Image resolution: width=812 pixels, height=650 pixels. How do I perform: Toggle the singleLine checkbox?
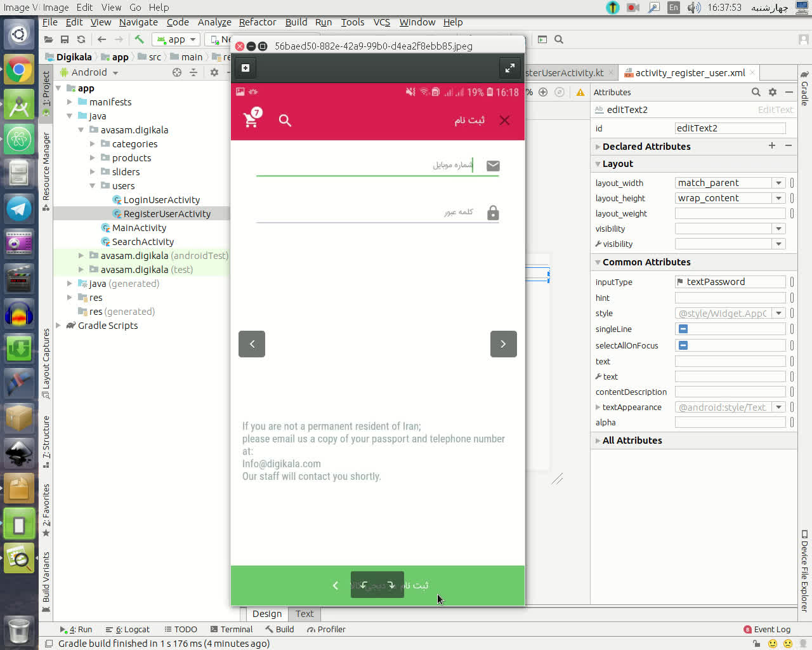pyautogui.click(x=683, y=329)
